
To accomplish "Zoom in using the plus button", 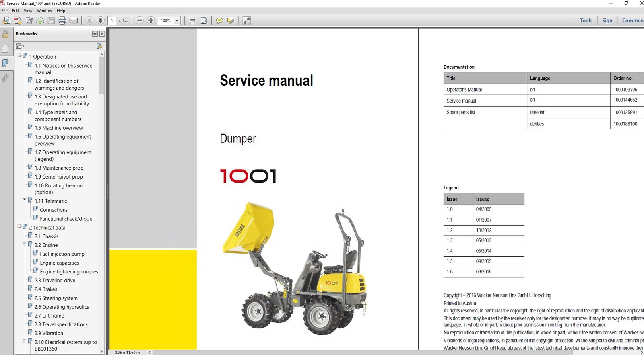I will tap(151, 21).
